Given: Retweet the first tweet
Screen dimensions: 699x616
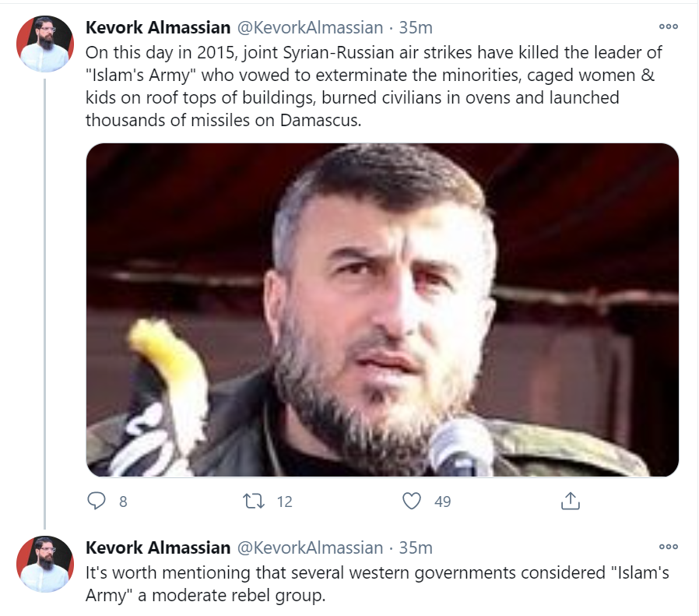Looking at the screenshot, I should coord(254,501).
